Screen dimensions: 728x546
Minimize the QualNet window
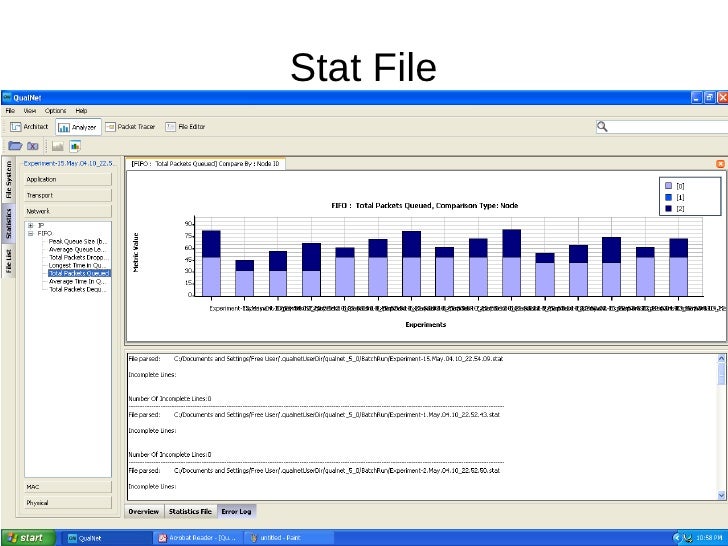coord(696,98)
